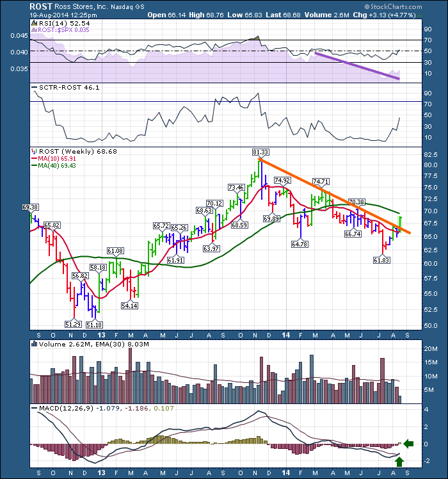This screenshot has height=479, width=448.
Task: Click the ROST:$SPX 0.035 legend text
Action: 63,30
